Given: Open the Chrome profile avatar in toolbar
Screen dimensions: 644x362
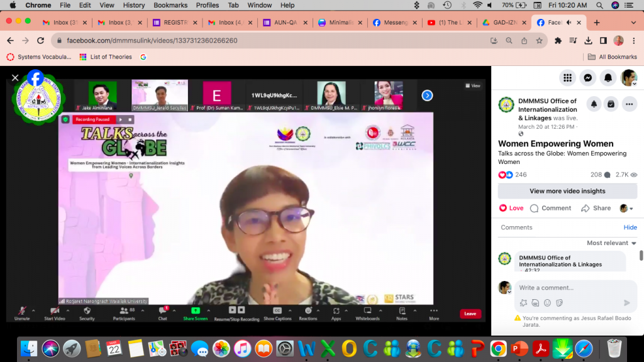Looking at the screenshot, I should pyautogui.click(x=619, y=41).
